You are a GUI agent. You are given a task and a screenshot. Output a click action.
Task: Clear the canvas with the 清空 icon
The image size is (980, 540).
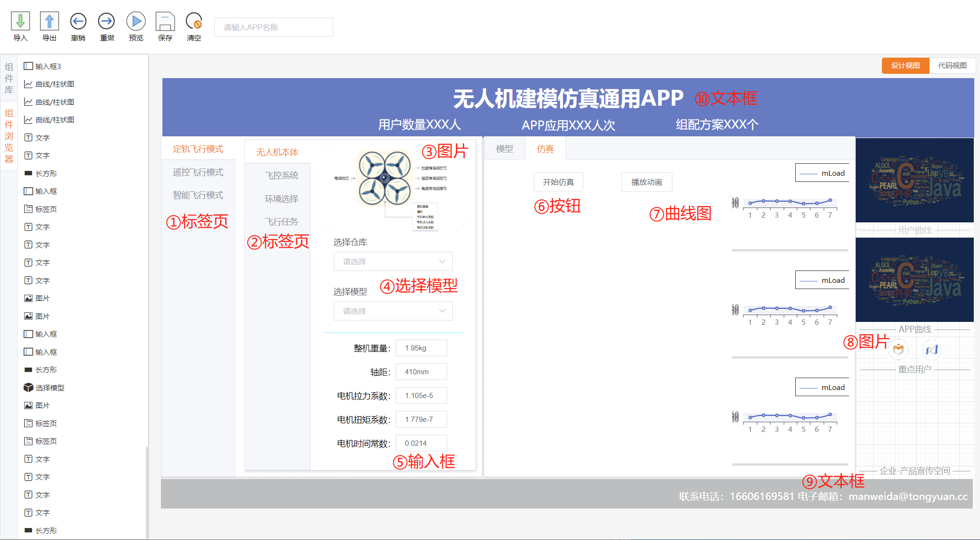click(x=194, y=21)
